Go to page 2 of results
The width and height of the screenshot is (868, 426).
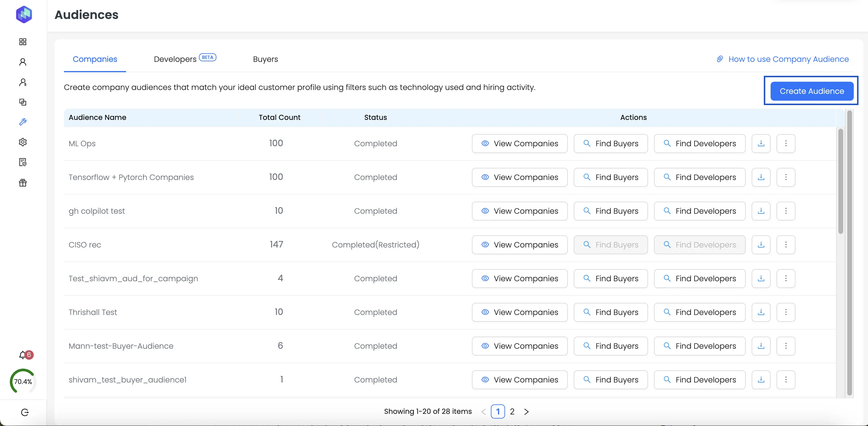[512, 411]
